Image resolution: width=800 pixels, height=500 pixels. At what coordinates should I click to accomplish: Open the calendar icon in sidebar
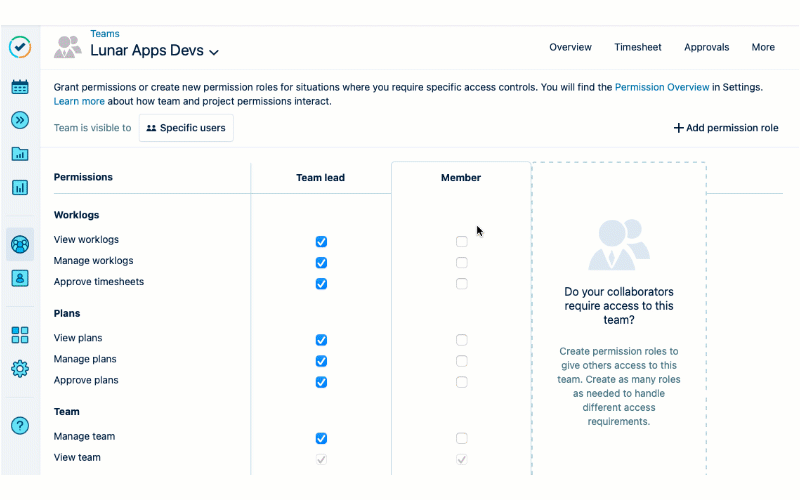pos(20,87)
